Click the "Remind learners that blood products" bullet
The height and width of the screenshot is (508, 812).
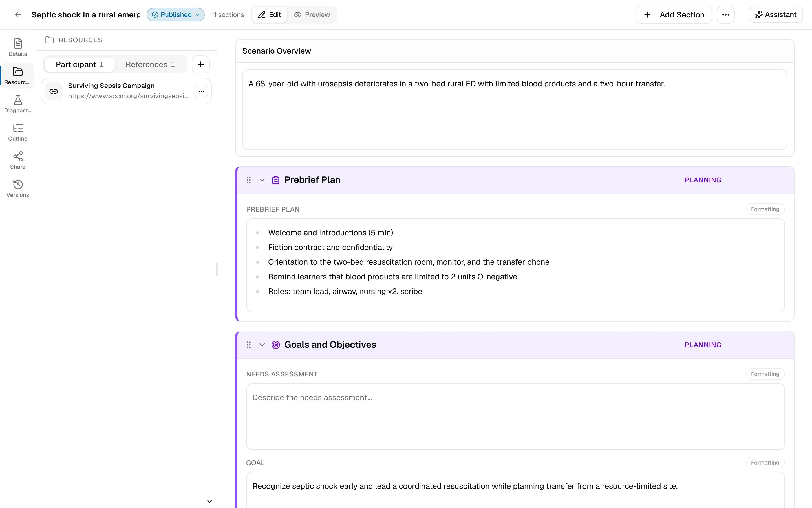(x=392, y=277)
